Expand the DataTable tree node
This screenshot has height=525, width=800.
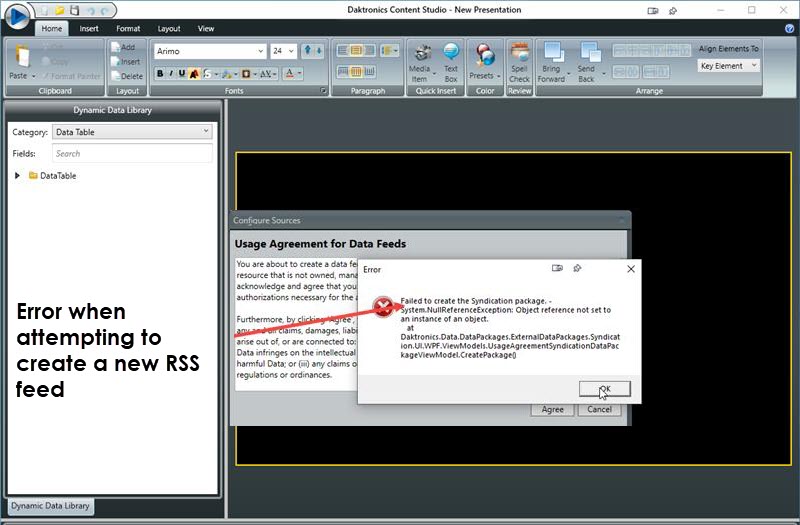[18, 176]
